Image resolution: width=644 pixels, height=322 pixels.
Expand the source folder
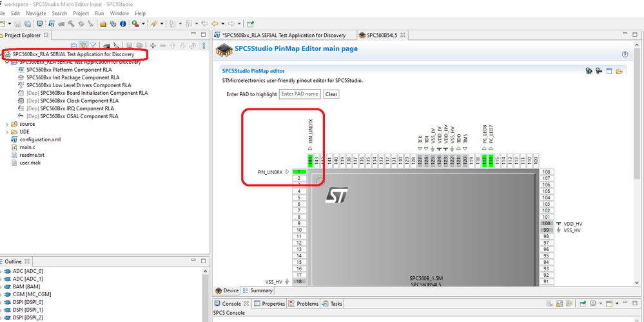[x=7, y=124]
